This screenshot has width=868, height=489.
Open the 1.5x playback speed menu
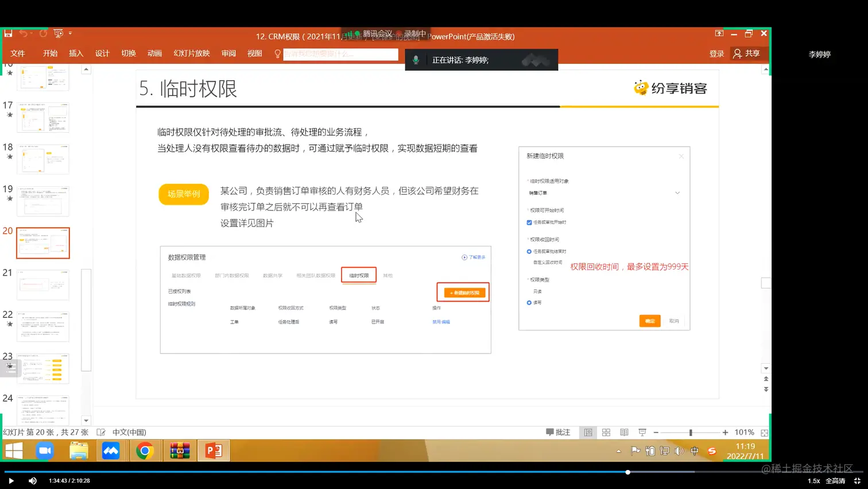pyautogui.click(x=813, y=481)
